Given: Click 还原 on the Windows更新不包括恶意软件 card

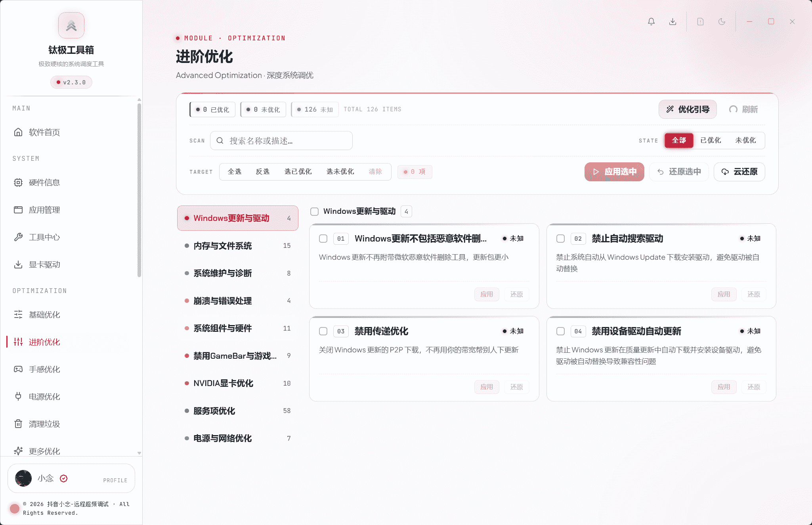Looking at the screenshot, I should pyautogui.click(x=516, y=294).
